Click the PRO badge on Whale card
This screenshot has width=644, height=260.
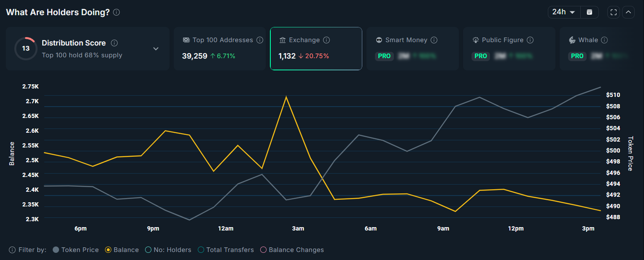coord(577,56)
